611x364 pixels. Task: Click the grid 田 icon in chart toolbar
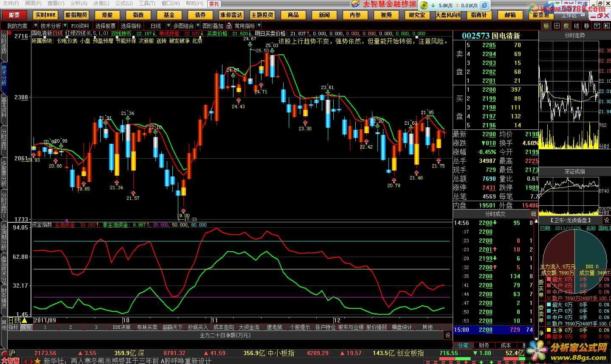pyautogui.click(x=556, y=26)
